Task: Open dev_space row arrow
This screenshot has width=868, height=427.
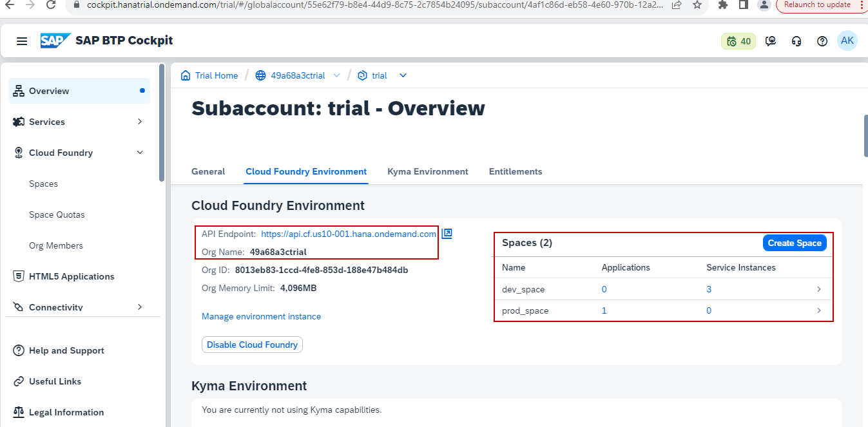Action: [x=819, y=289]
